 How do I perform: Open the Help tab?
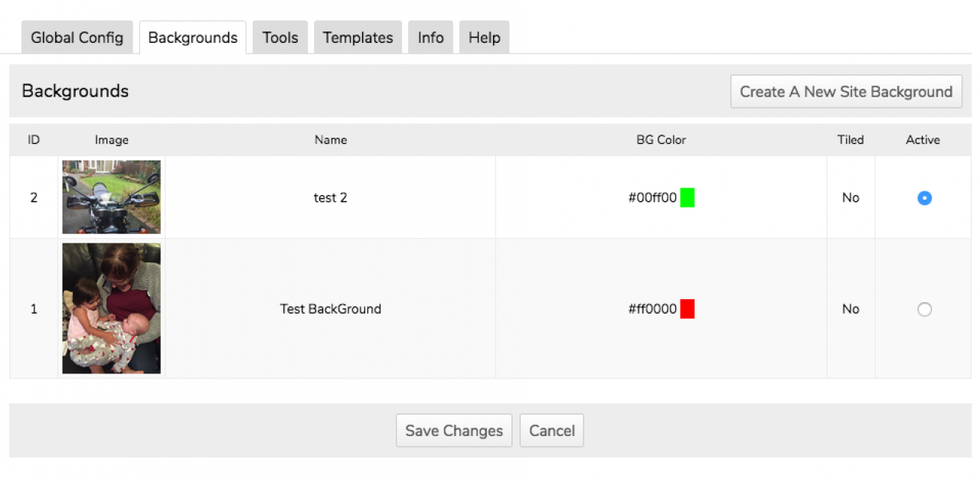[484, 37]
